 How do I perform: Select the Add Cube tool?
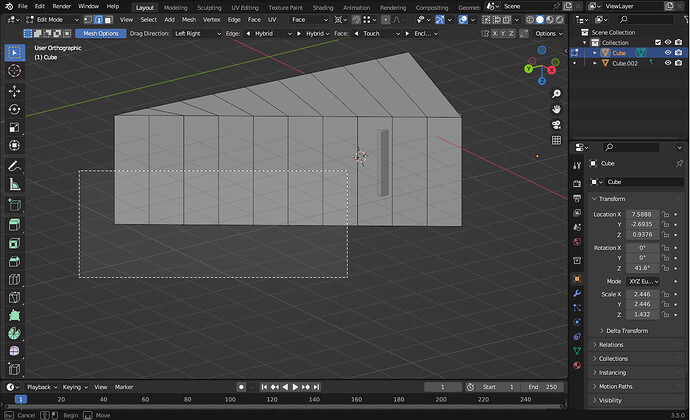coord(15,205)
